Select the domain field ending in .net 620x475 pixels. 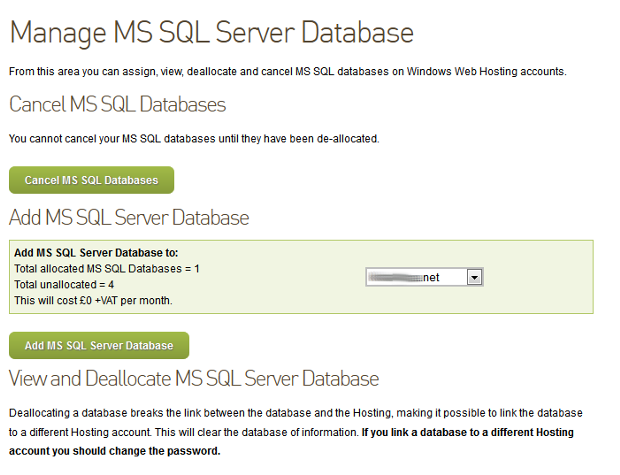[x=416, y=278]
